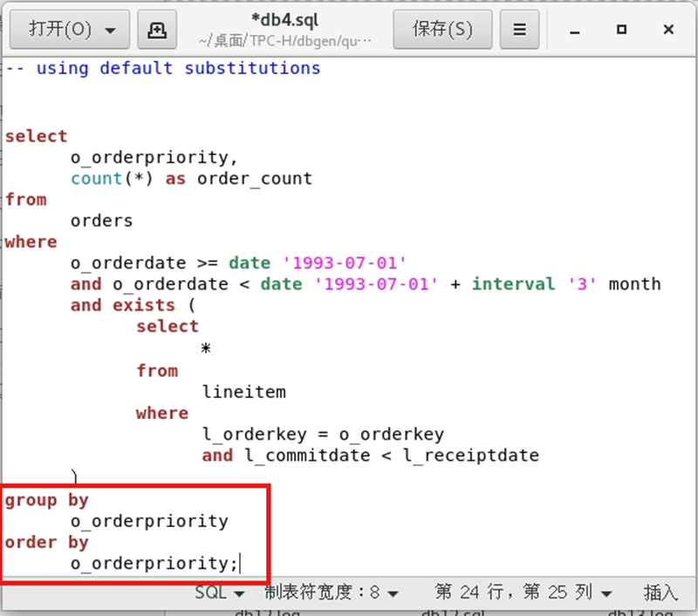Open the SQL language dropdown
The height and width of the screenshot is (616, 698).
pyautogui.click(x=220, y=592)
